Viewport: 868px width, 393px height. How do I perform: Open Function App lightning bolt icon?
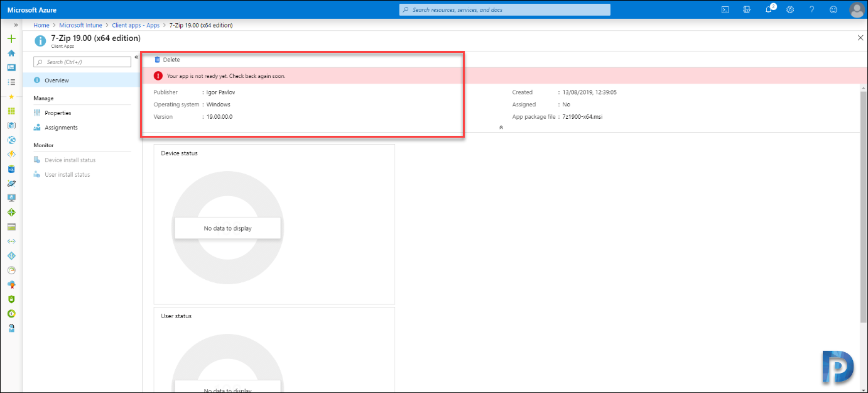[11, 154]
